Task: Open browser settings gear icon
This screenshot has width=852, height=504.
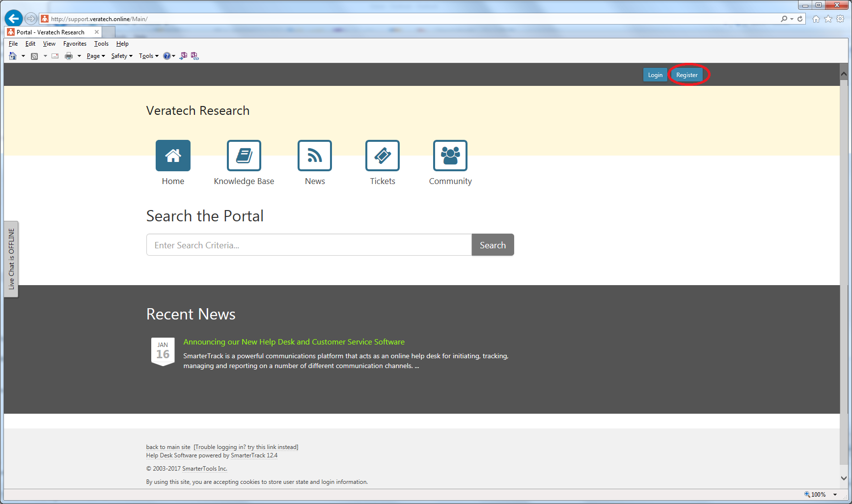Action: [x=841, y=19]
